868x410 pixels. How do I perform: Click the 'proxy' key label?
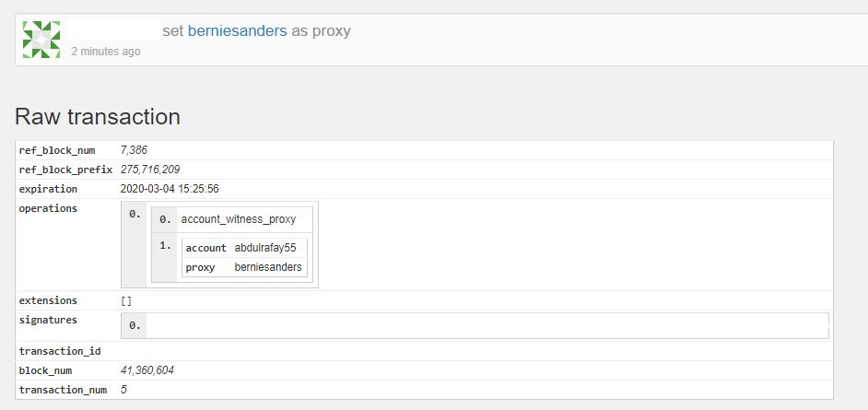coord(200,267)
